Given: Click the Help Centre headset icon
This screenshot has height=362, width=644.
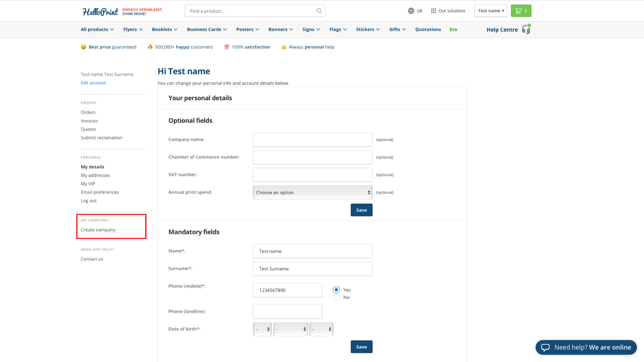Looking at the screenshot, I should (526, 29).
